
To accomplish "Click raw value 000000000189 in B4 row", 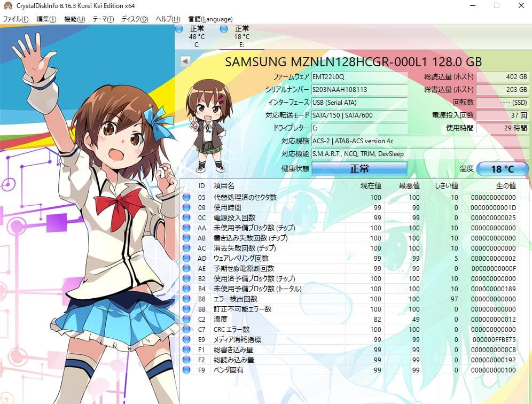I will coord(494,289).
